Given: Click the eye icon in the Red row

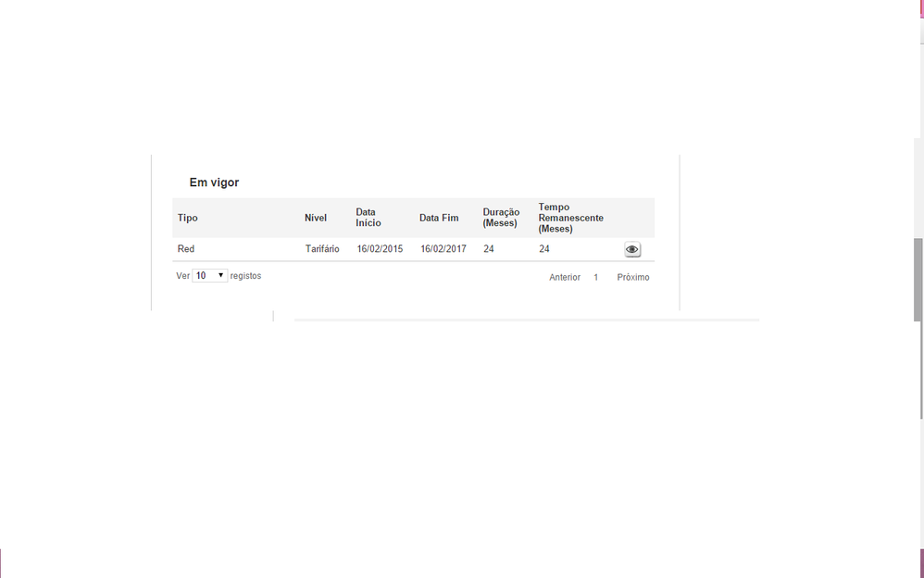Looking at the screenshot, I should tap(632, 249).
